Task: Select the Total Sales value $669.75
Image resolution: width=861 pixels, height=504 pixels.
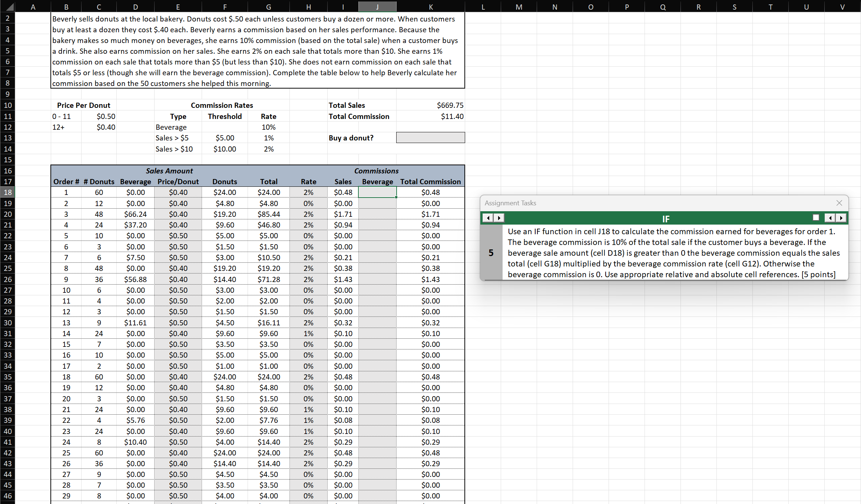Action: coord(450,105)
